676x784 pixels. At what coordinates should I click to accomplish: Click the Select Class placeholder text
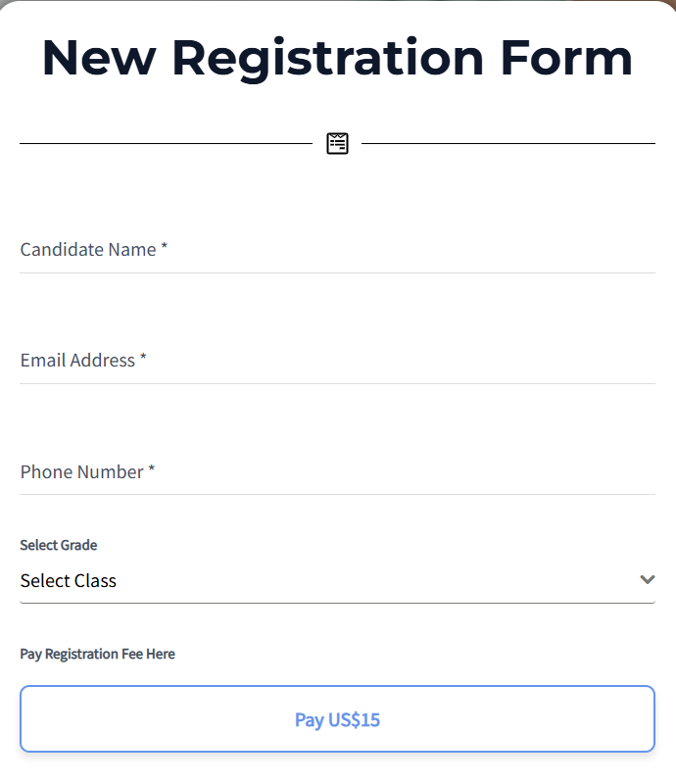(69, 581)
